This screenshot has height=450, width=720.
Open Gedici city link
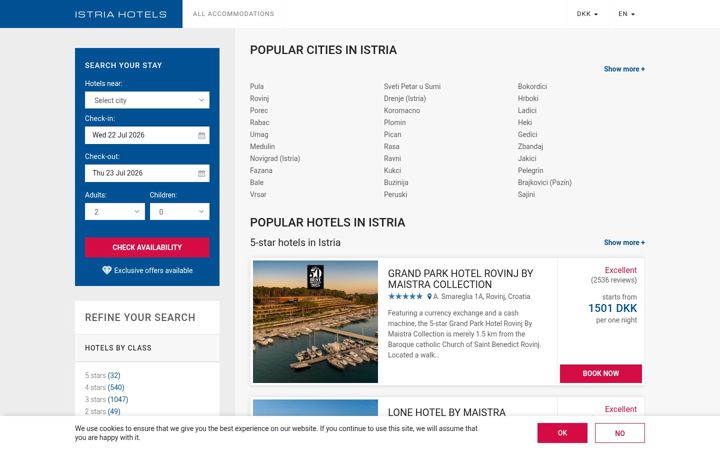click(527, 134)
